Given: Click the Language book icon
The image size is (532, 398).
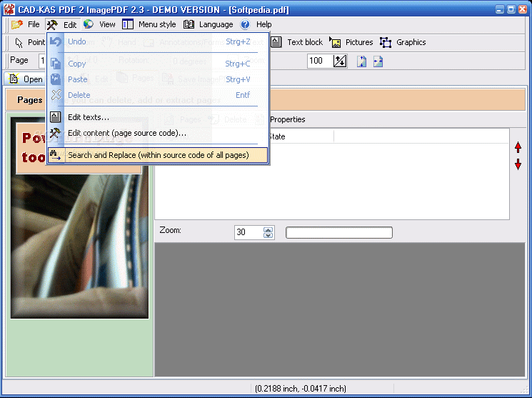Looking at the screenshot, I should (x=189, y=24).
